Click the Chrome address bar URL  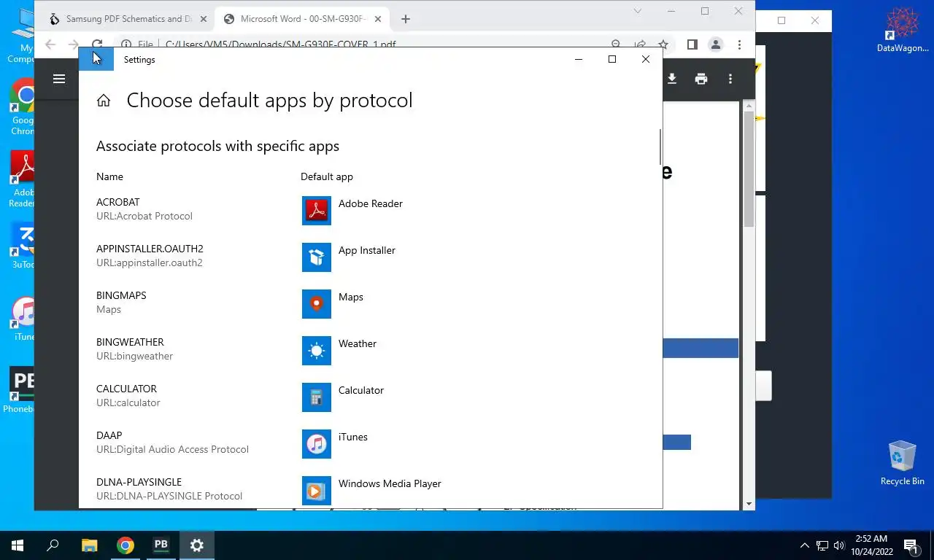tap(281, 44)
